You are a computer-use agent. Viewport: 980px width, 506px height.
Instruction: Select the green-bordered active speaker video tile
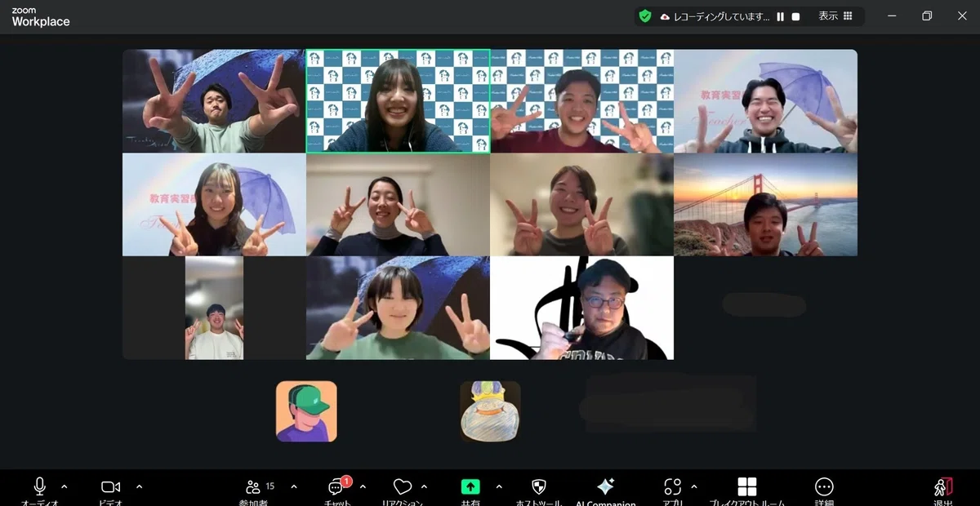point(399,101)
